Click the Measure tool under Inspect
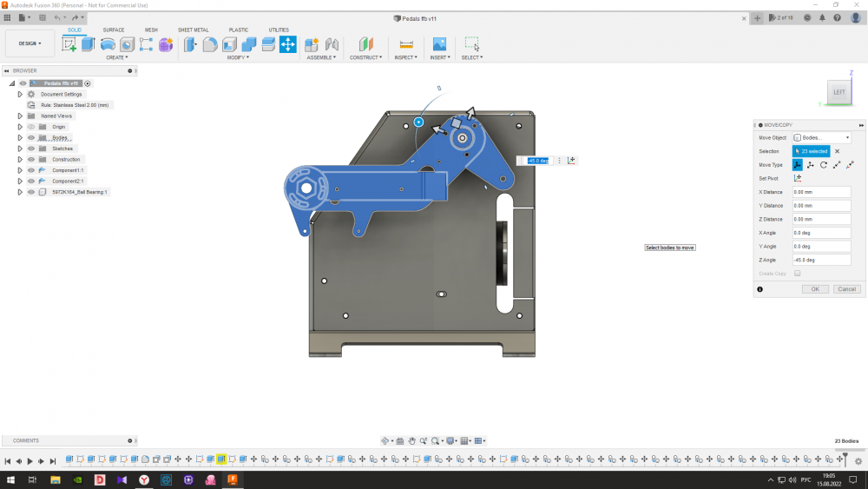This screenshot has width=868, height=489. [405, 44]
